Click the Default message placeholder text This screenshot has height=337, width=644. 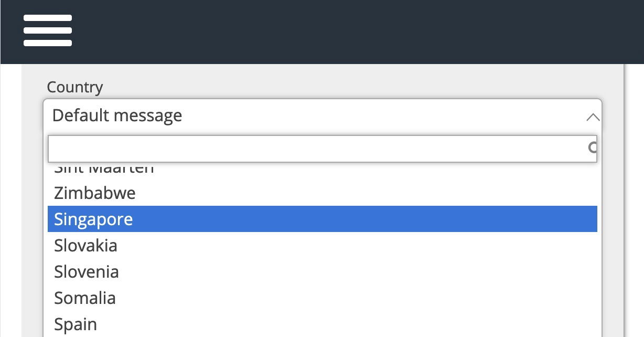[x=117, y=115]
